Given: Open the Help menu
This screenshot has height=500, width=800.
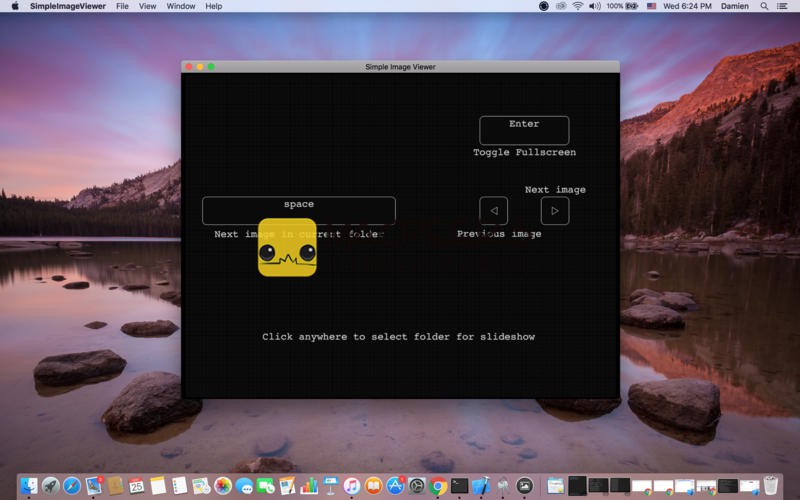Looking at the screenshot, I should (x=214, y=6).
